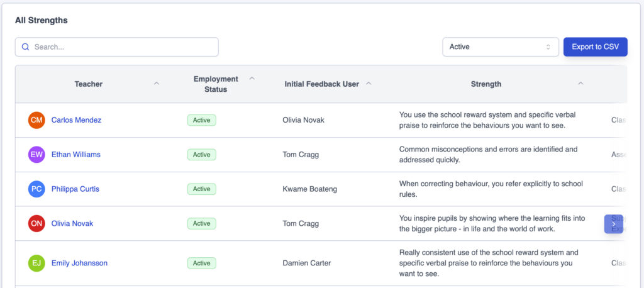The width and height of the screenshot is (644, 288).
Task: Open Carlos Mendez teacher profile link
Action: (76, 120)
